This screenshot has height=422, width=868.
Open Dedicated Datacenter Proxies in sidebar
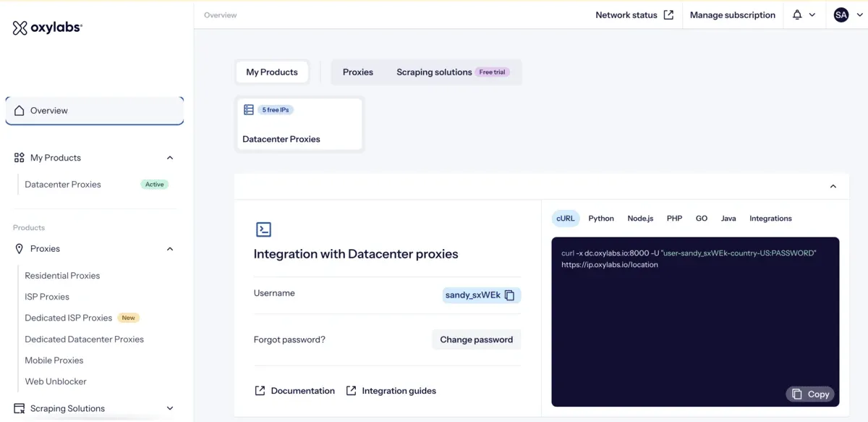[84, 339]
